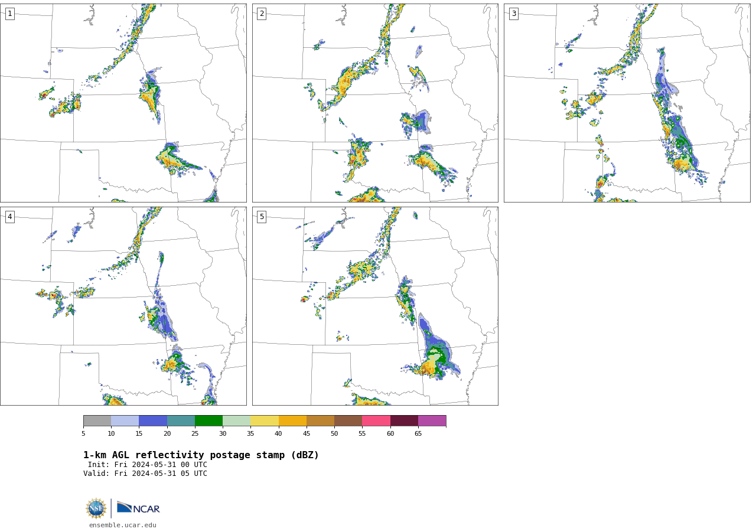Image resolution: width=756 pixels, height=532 pixels.
Task: Click the colorbar tick label 5
Action: [x=83, y=434]
